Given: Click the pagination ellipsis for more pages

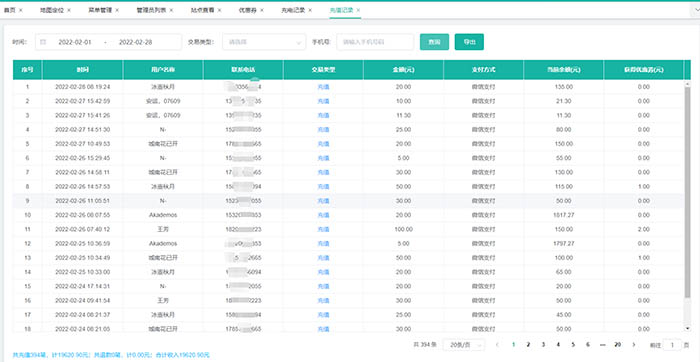Looking at the screenshot, I should (x=603, y=345).
